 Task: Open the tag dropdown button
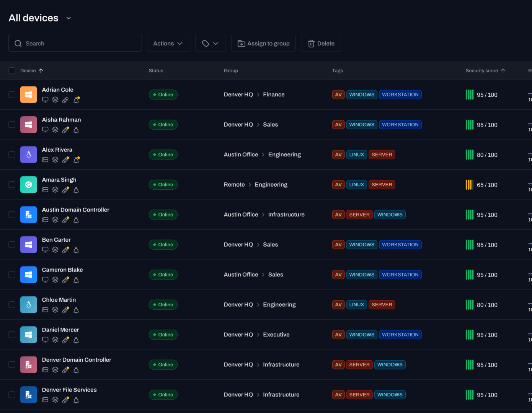(x=211, y=43)
